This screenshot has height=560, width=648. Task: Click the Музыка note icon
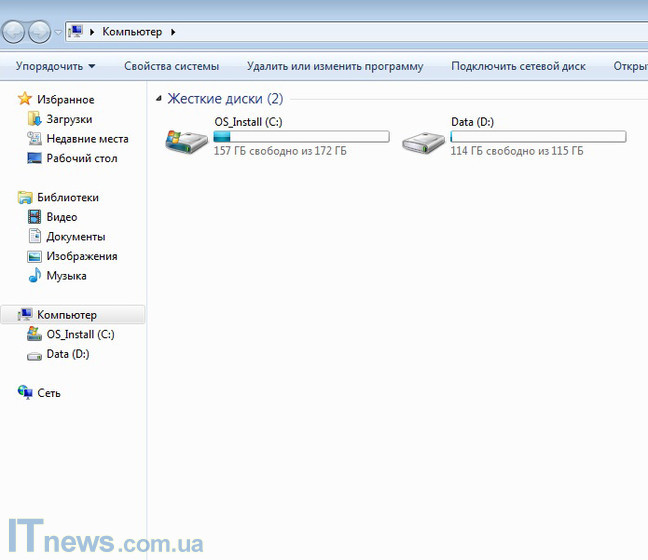coord(35,276)
